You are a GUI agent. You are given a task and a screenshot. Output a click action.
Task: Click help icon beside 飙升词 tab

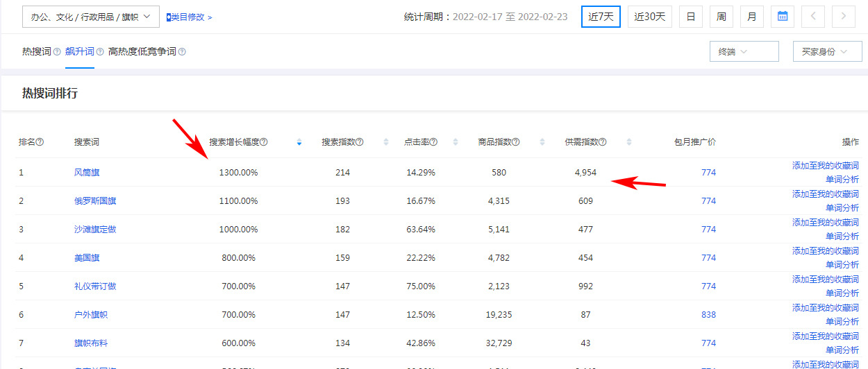(x=100, y=52)
